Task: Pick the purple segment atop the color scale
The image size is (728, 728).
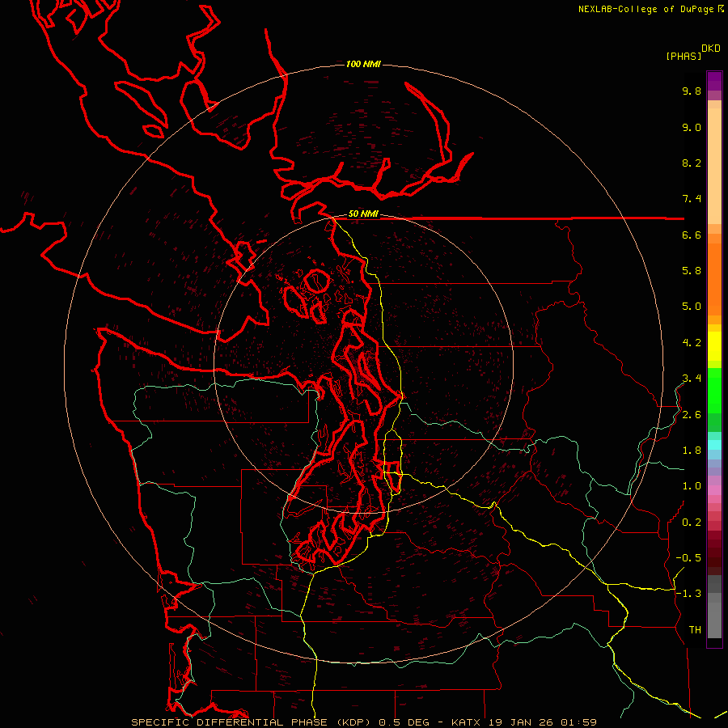Action: pos(714,81)
